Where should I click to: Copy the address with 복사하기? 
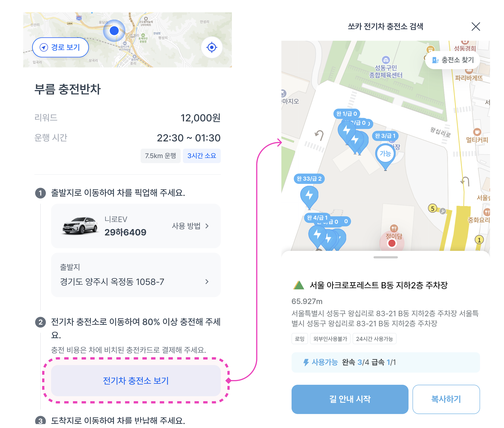(x=446, y=399)
